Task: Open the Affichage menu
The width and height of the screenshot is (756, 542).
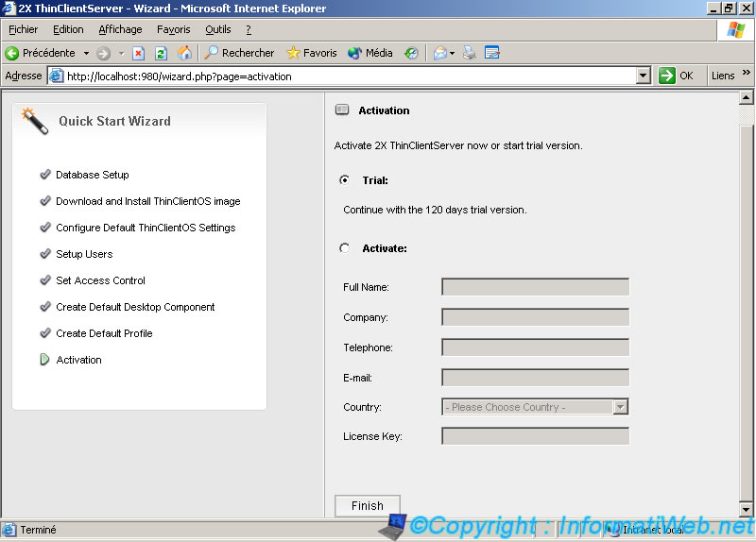Action: 120,30
